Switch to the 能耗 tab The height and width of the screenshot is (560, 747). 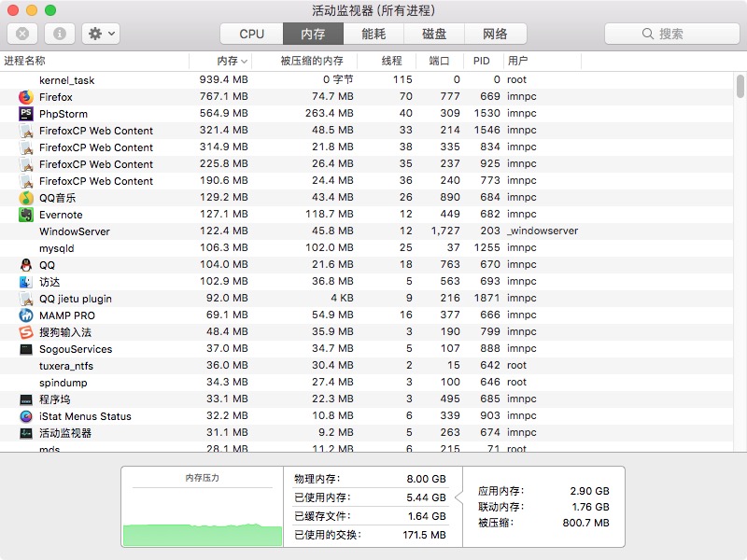(373, 34)
